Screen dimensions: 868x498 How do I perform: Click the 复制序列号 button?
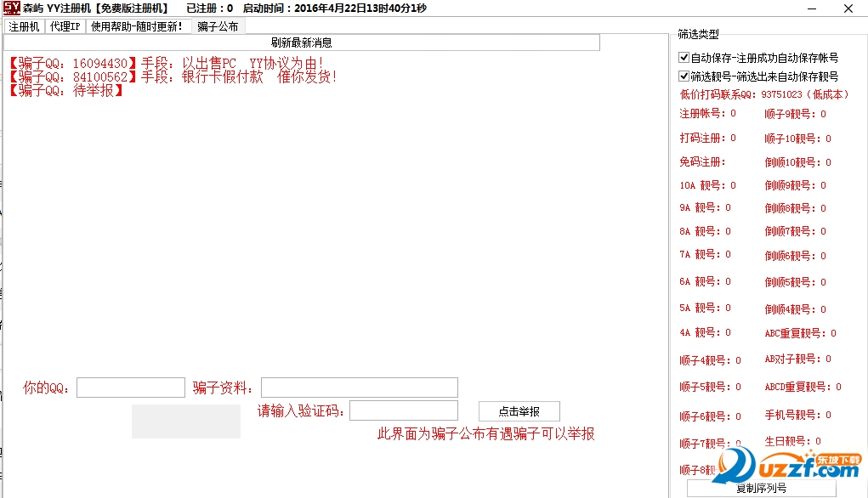coord(761,488)
